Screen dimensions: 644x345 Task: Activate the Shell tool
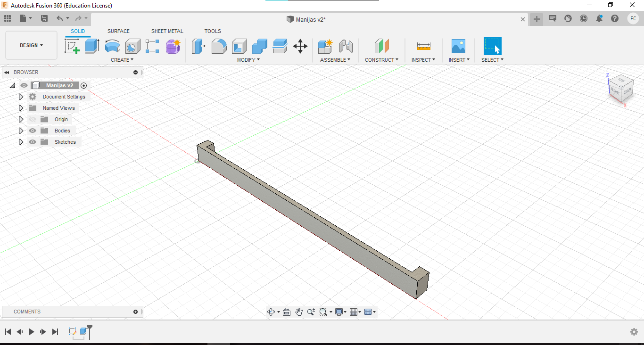pos(239,46)
